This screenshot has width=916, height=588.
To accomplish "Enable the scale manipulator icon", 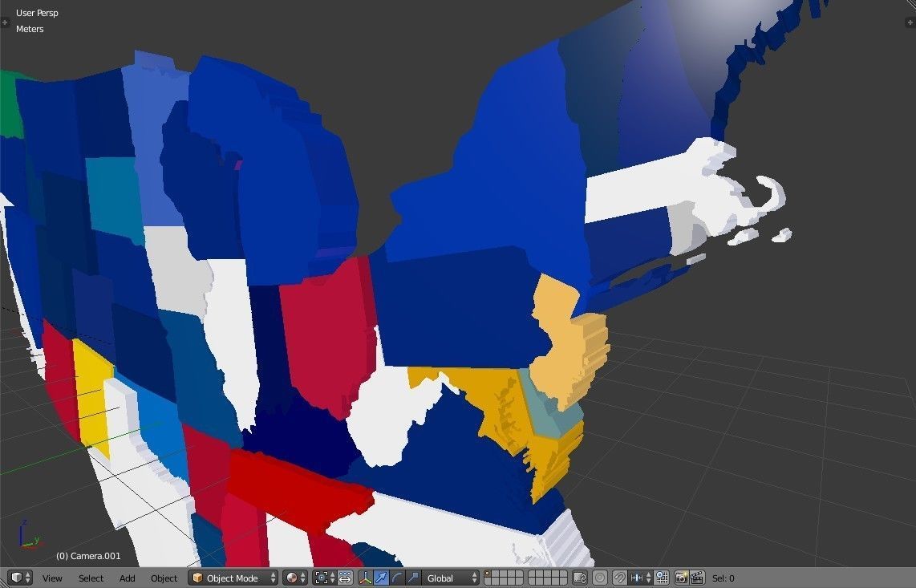I will [413, 578].
